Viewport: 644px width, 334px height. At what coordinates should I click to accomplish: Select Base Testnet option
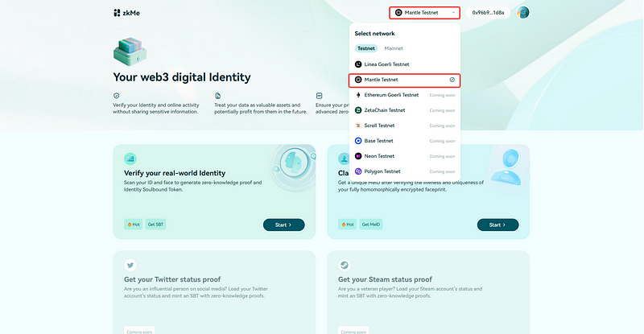(x=405, y=141)
